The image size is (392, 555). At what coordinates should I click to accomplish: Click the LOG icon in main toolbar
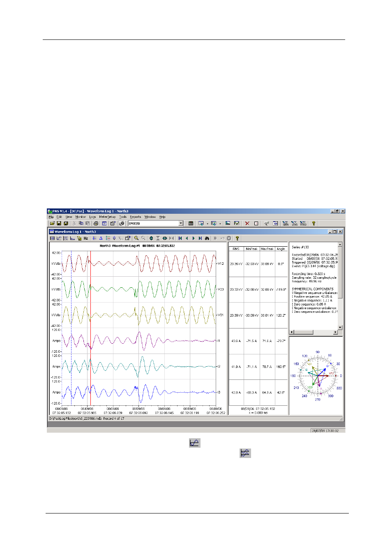click(295, 223)
